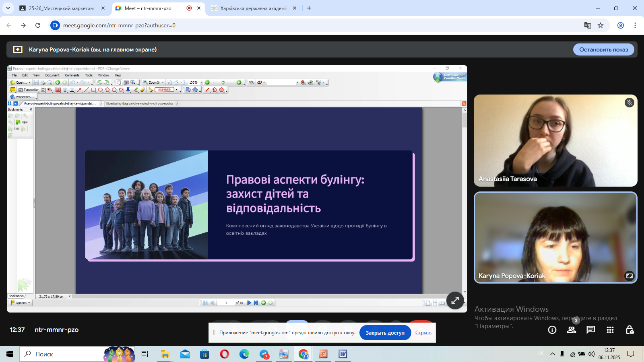Click the Остановить показ button
Viewport: 644px width, 362px height.
pyautogui.click(x=603, y=49)
